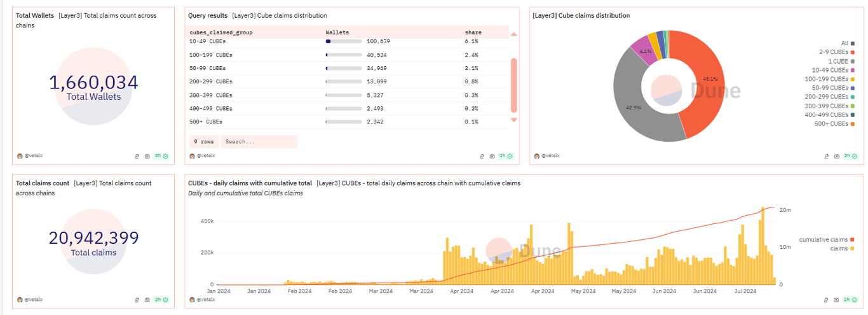Click the 2h refresh badge in daily claims chart panel
Screen dimensions: 868x315
pos(851,300)
